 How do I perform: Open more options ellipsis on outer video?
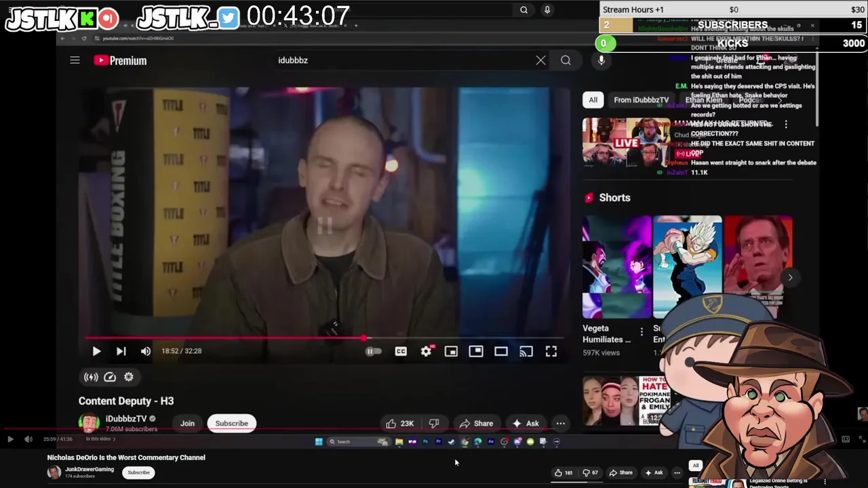point(677,473)
